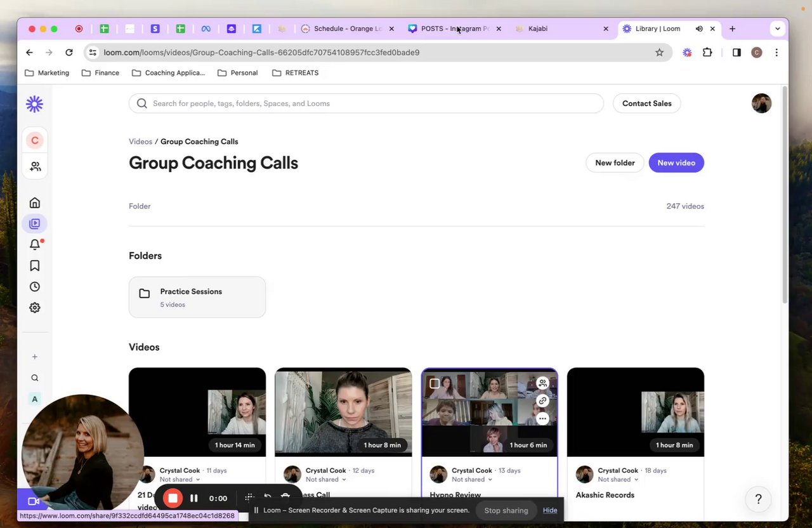812x528 pixels.
Task: Open the 'Coaching Applica...' bookmarks folder
Action: tap(168, 73)
